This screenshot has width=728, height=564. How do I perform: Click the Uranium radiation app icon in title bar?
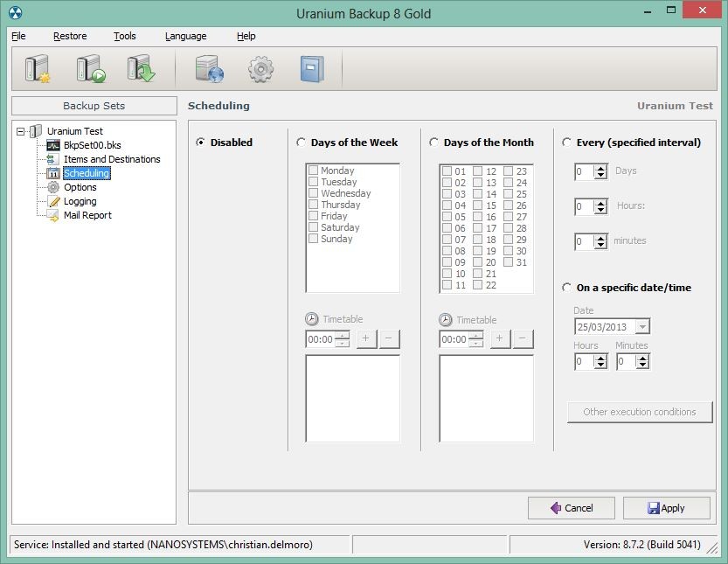pyautogui.click(x=16, y=13)
